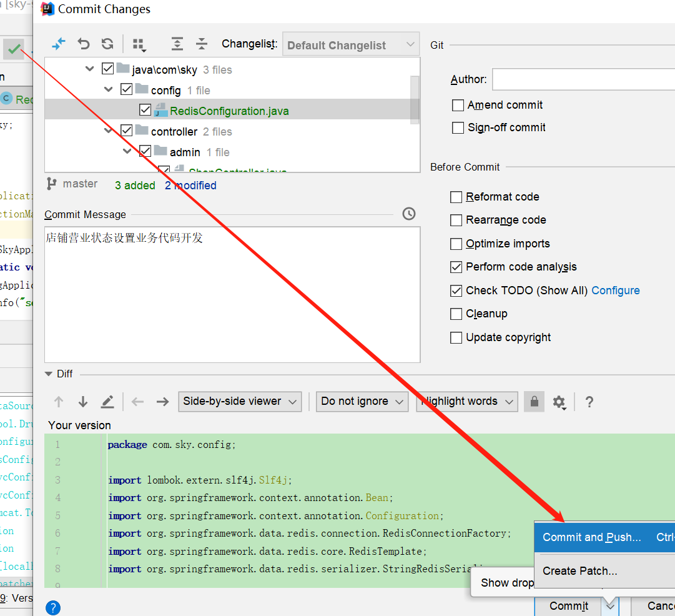The width and height of the screenshot is (675, 616).
Task: Collapse the controller folder node
Action: (109, 130)
